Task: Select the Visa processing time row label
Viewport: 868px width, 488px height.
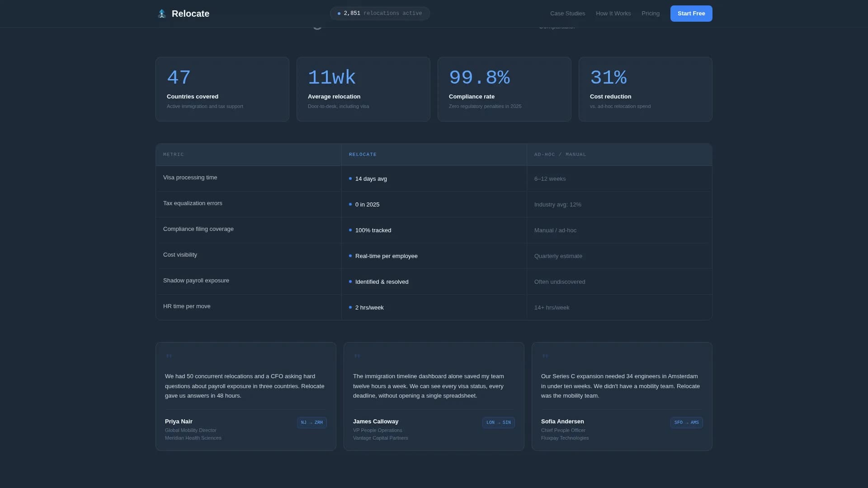Action: point(190,178)
